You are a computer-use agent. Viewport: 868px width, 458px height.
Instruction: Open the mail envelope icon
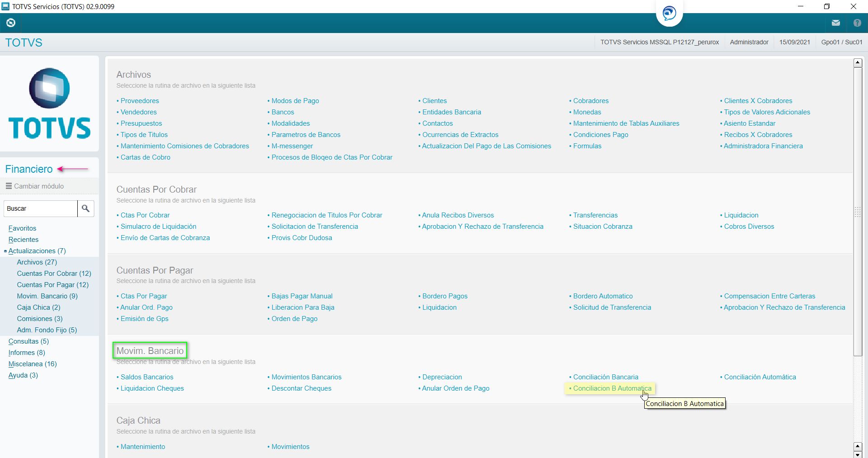tap(835, 23)
